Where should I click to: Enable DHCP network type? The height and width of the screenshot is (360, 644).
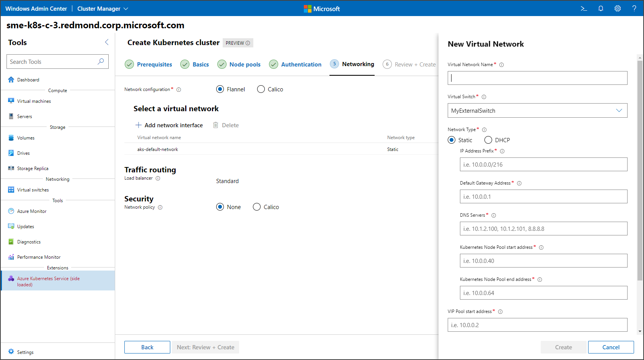click(488, 140)
